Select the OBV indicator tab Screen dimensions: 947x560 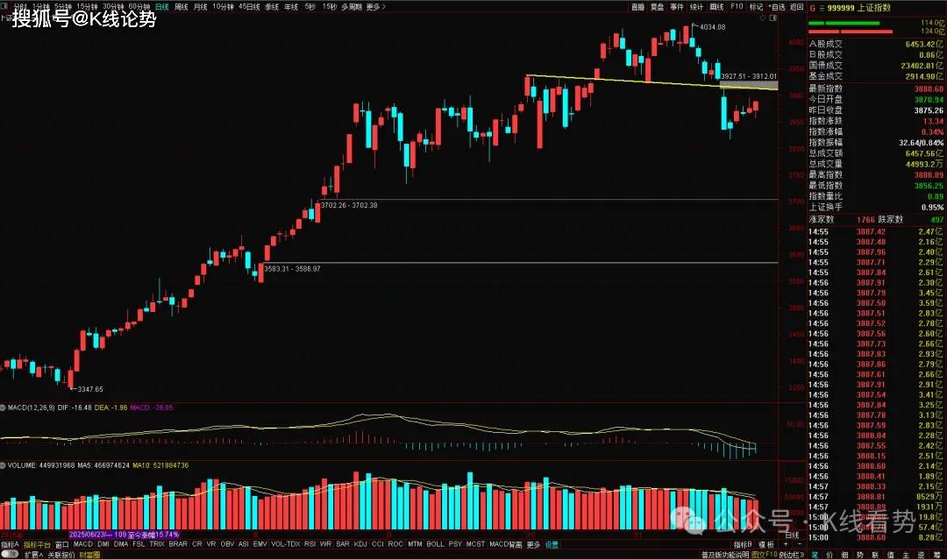[227, 544]
